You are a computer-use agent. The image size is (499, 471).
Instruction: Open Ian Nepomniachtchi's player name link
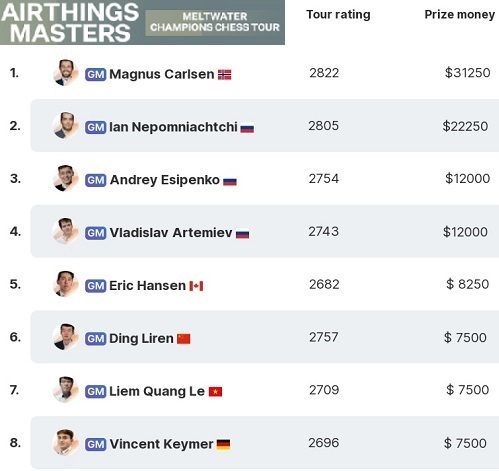(x=173, y=127)
